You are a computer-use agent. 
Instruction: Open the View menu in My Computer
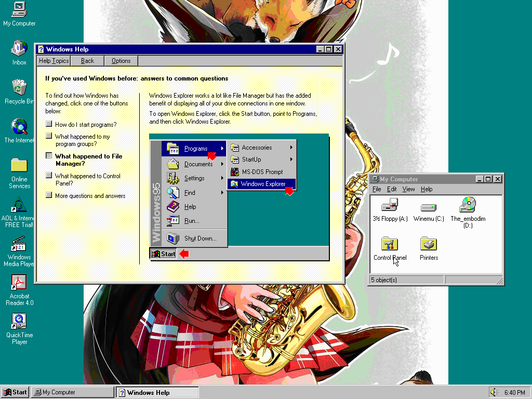coord(408,189)
